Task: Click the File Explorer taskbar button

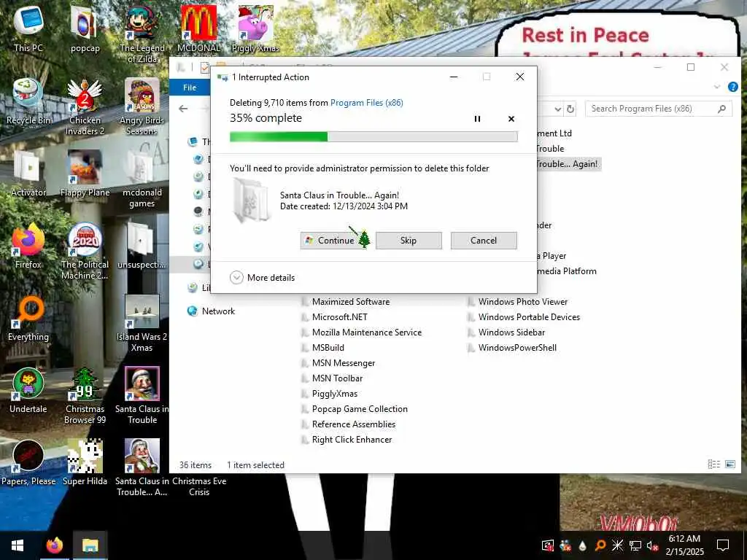Action: click(90, 545)
